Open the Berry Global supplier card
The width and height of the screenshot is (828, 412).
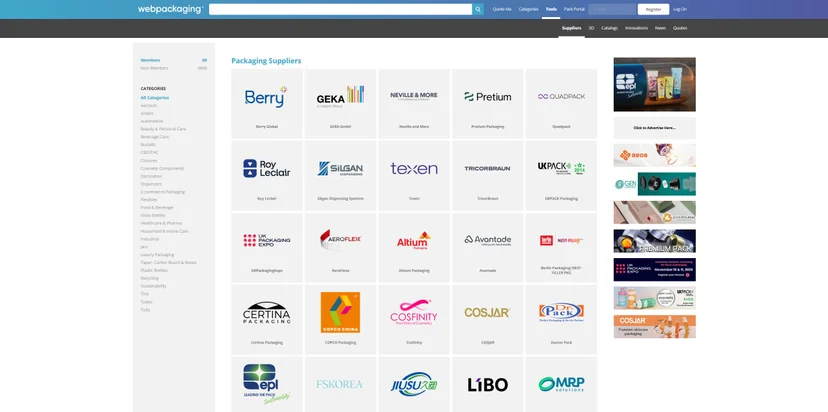click(267, 104)
